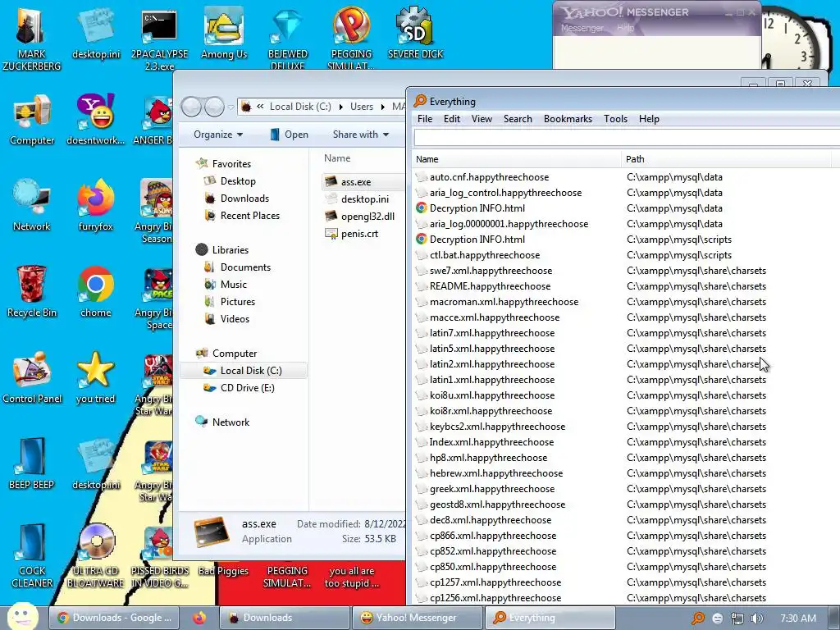Select the doesntwork... Yahoo desktop icon

coord(95,119)
